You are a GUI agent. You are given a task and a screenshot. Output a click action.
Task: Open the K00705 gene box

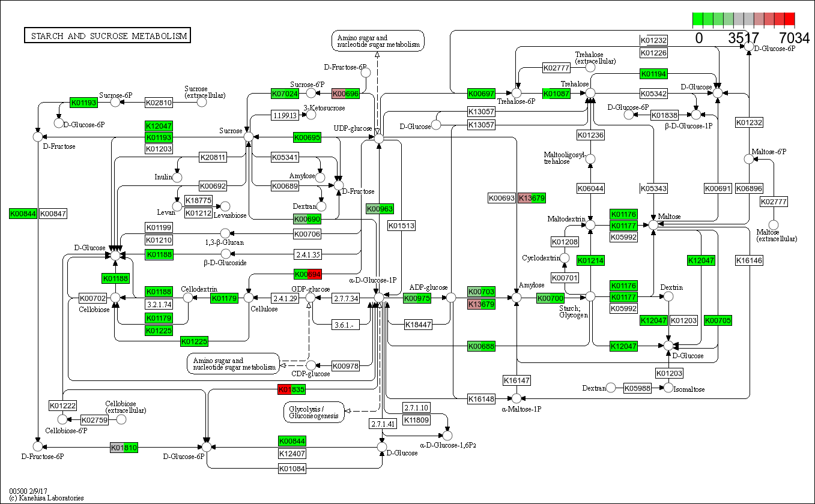click(718, 320)
